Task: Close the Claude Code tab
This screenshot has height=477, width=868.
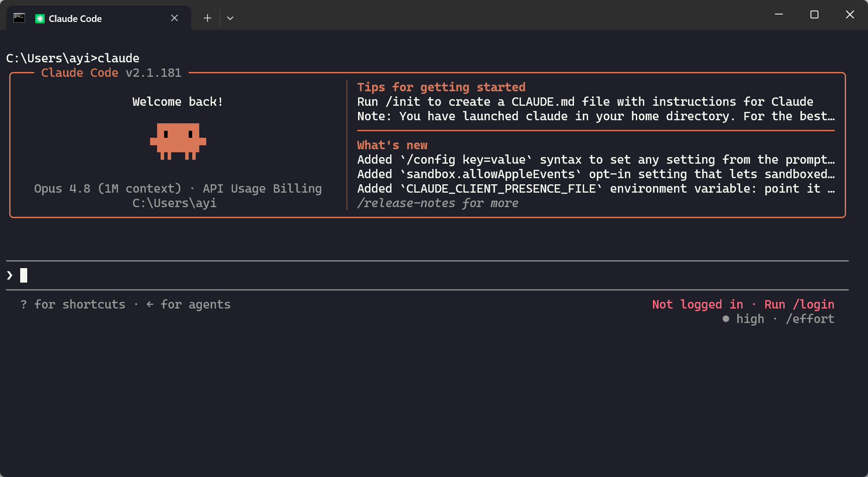Action: tap(174, 18)
